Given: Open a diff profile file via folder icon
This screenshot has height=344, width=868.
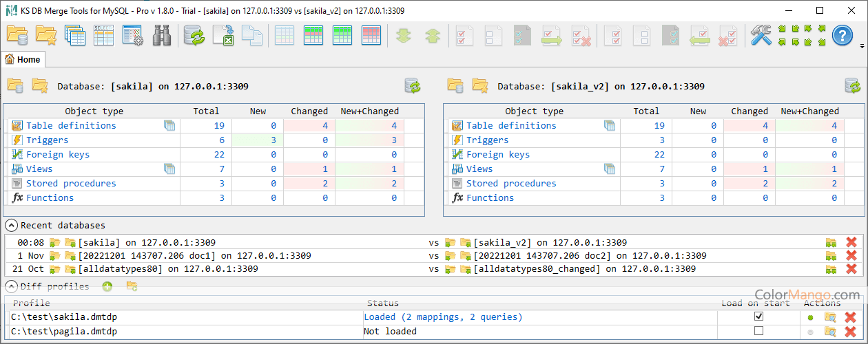Looking at the screenshot, I should (x=132, y=286).
